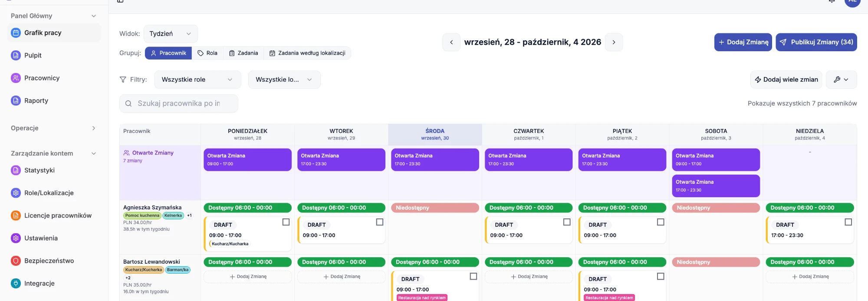Collapse the Zarządzanie kontem section
Screen dimensions: 868x301
tap(94, 153)
